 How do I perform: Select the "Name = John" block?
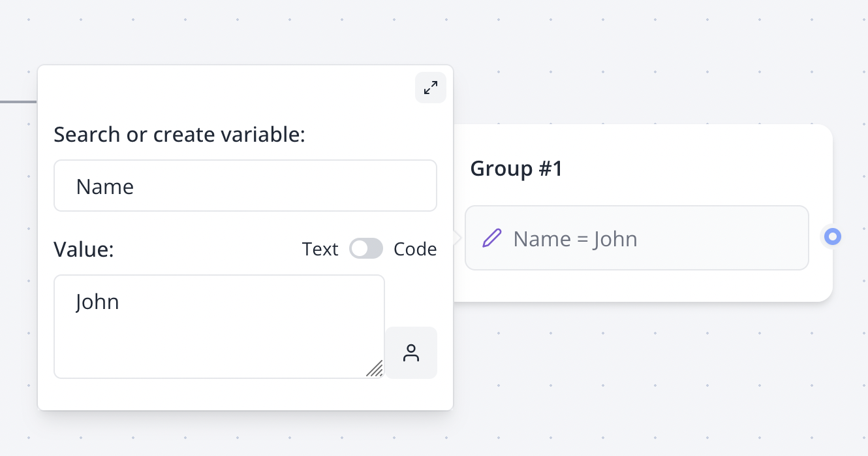click(636, 238)
